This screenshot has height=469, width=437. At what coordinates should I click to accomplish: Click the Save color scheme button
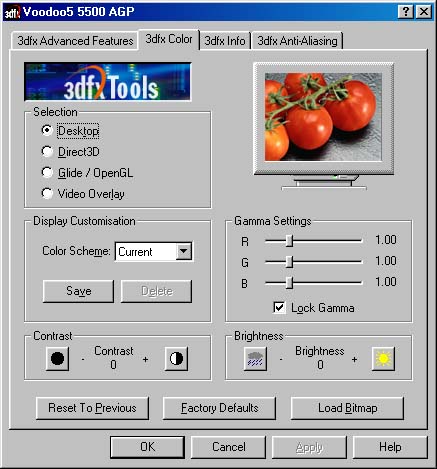pos(78,291)
